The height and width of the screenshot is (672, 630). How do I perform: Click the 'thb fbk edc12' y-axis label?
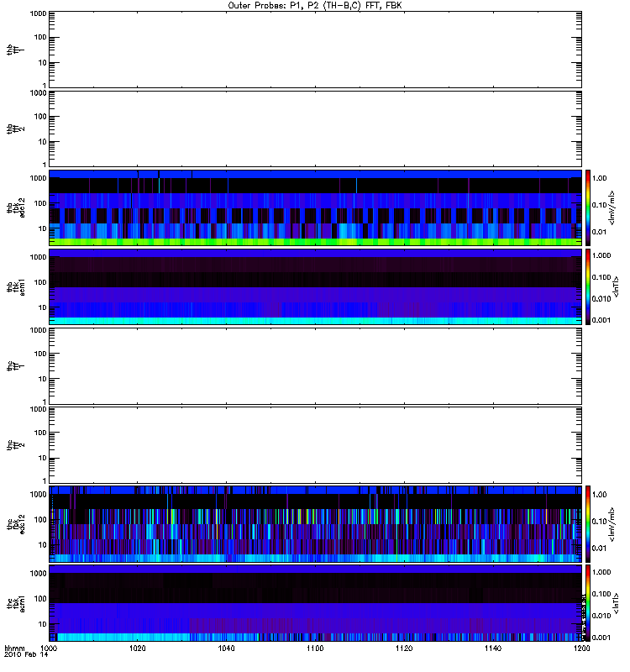tap(15, 207)
